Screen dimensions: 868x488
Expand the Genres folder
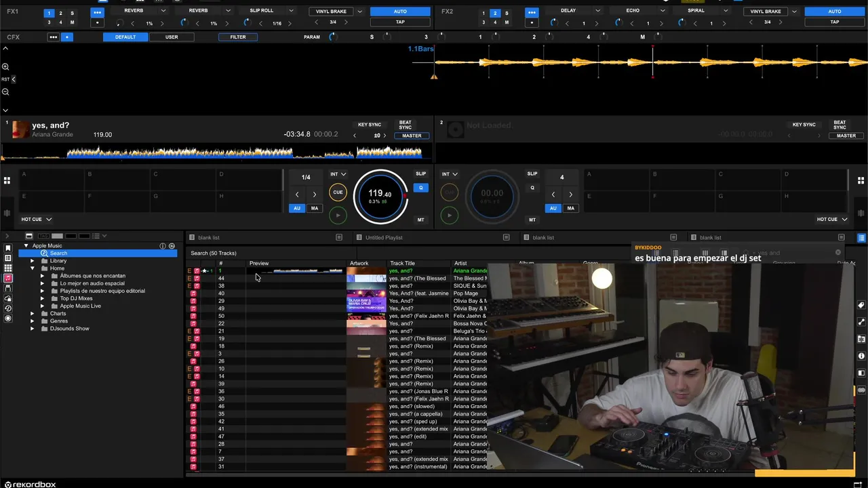coord(33,321)
